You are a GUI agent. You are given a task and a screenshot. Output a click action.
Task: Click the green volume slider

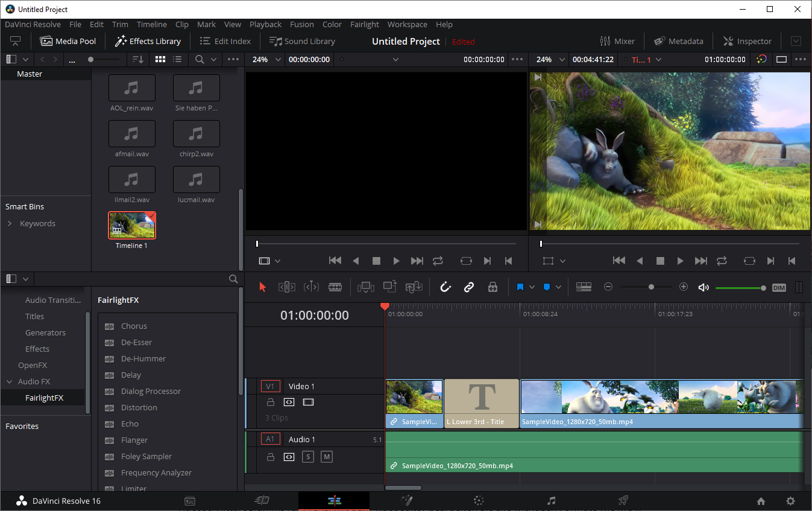pos(739,288)
